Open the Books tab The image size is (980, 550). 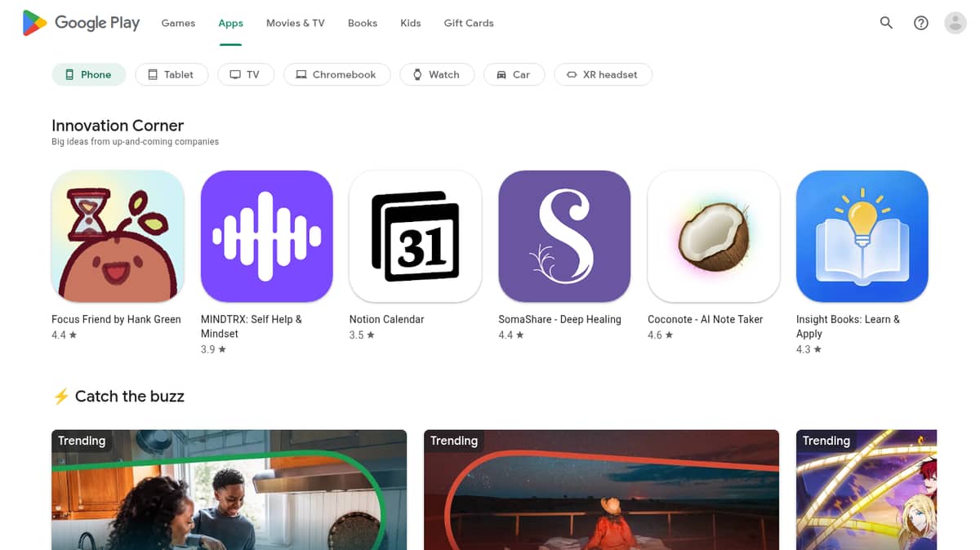[x=363, y=23]
